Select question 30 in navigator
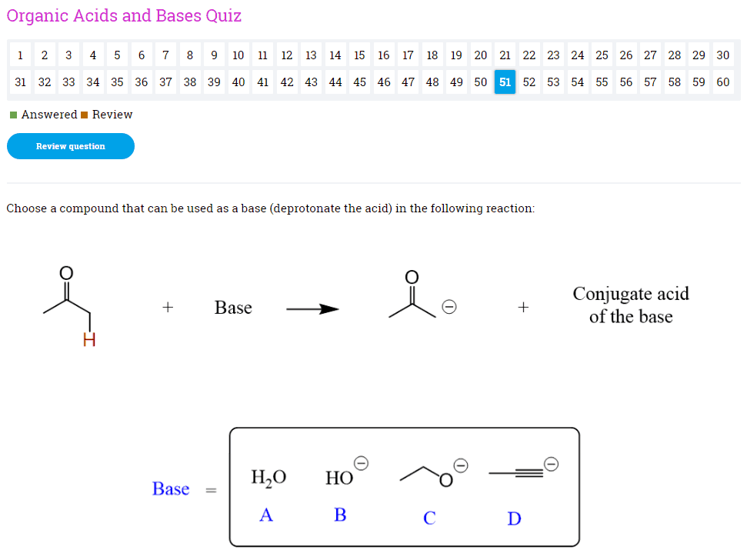Viewport: 747px width, 560px height. (x=722, y=55)
